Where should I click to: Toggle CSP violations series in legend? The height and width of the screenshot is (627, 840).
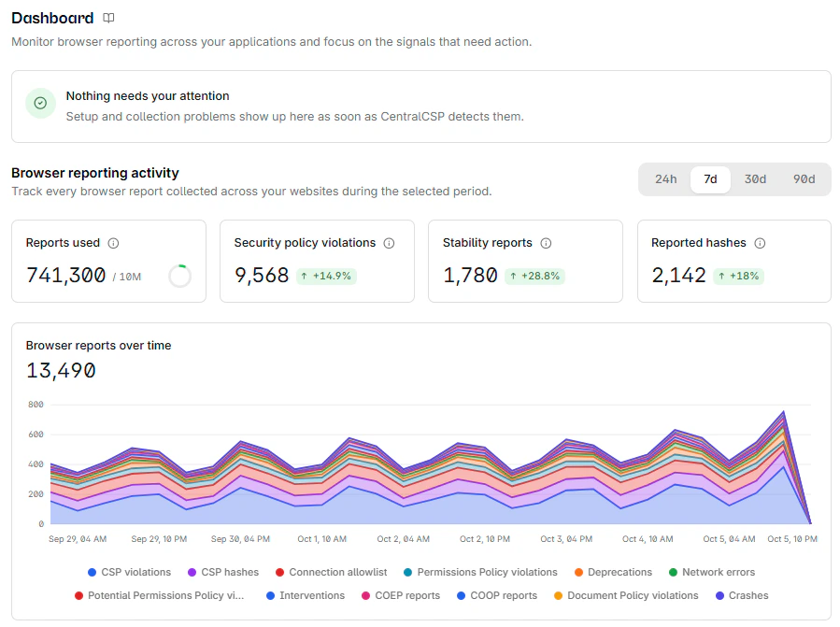[129, 573]
